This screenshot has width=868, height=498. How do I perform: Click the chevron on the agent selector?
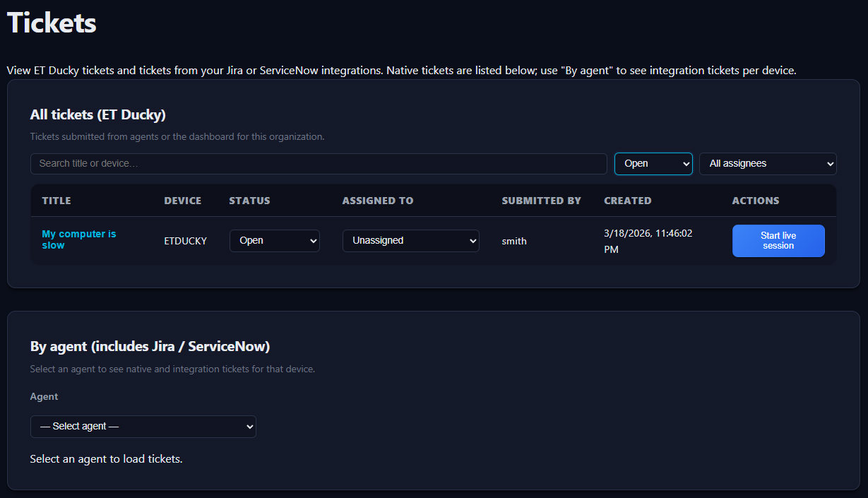coord(249,426)
